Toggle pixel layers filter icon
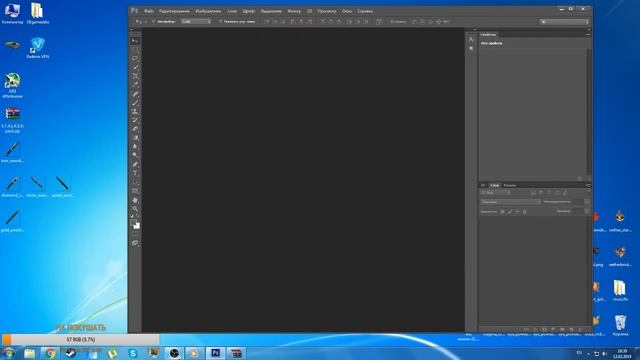The height and width of the screenshot is (360, 640). [533, 193]
